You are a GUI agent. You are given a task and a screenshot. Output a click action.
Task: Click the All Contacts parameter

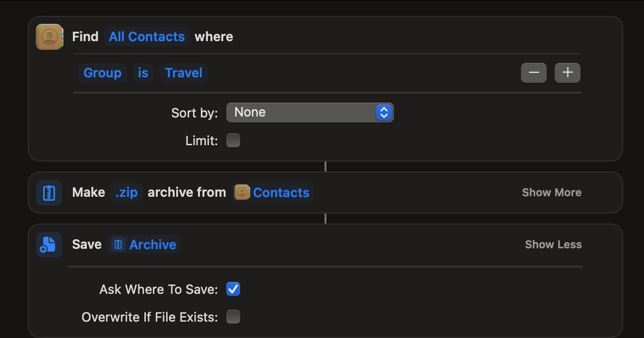tap(147, 37)
